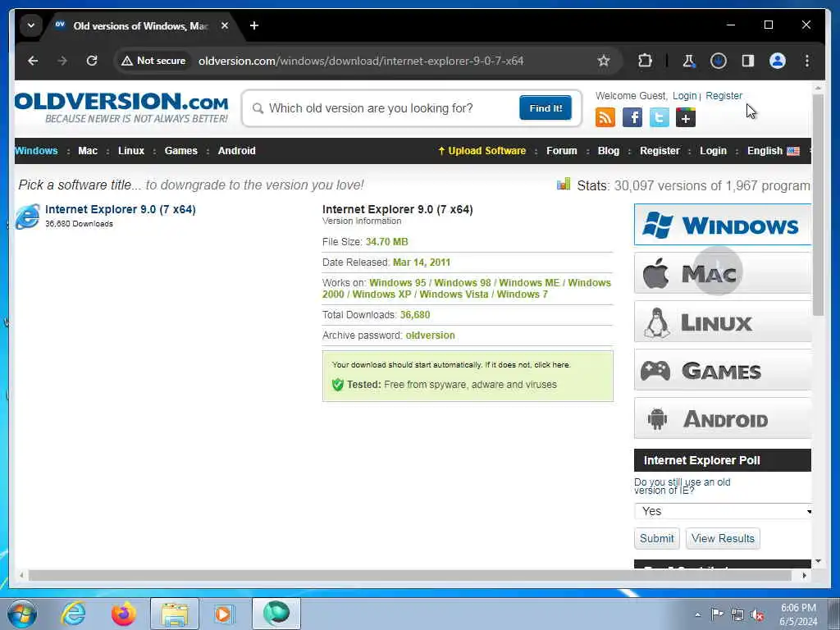Reload the current page
Image resolution: width=840 pixels, height=630 pixels.
tap(92, 61)
